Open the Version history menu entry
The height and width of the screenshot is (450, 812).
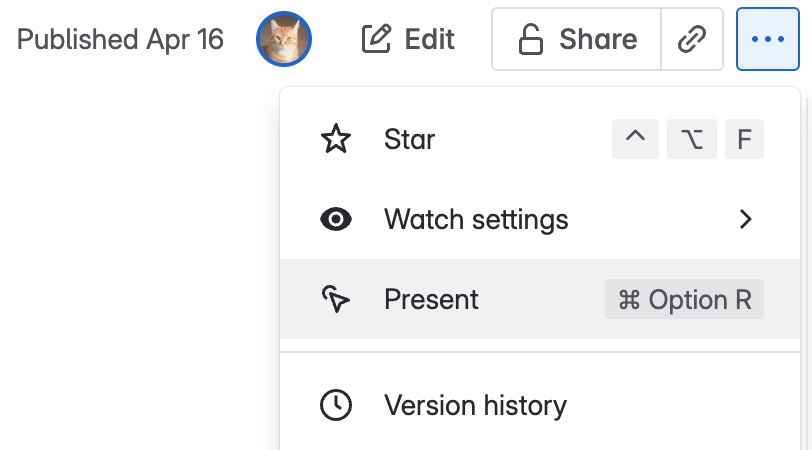point(475,405)
